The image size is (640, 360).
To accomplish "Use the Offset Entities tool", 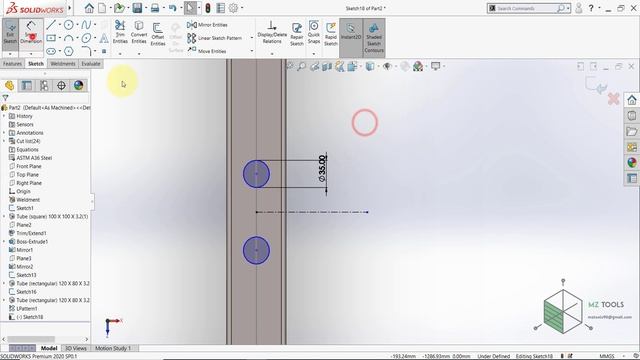I will 158,34.
